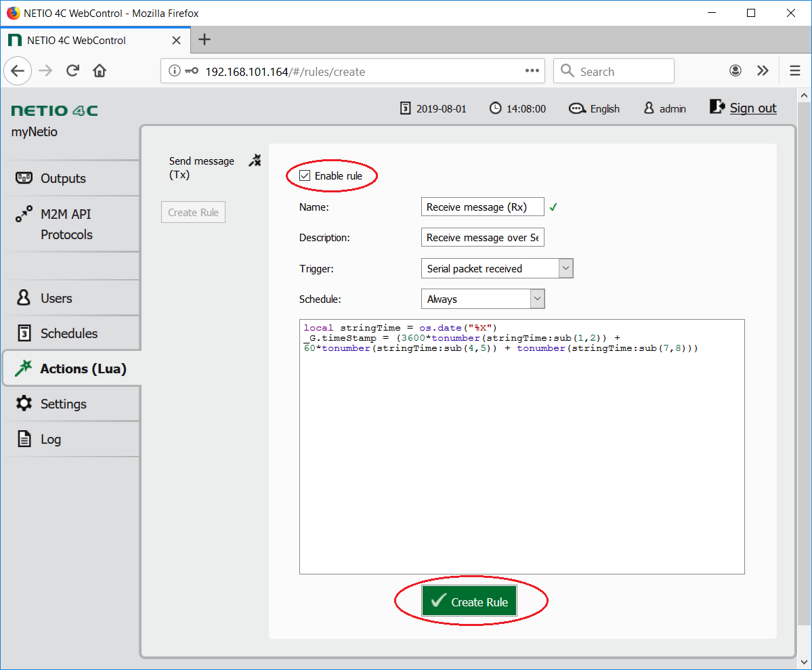Screen dimensions: 812x670
Task: Click the calendar icon by 2019-08-01
Action: (x=406, y=108)
